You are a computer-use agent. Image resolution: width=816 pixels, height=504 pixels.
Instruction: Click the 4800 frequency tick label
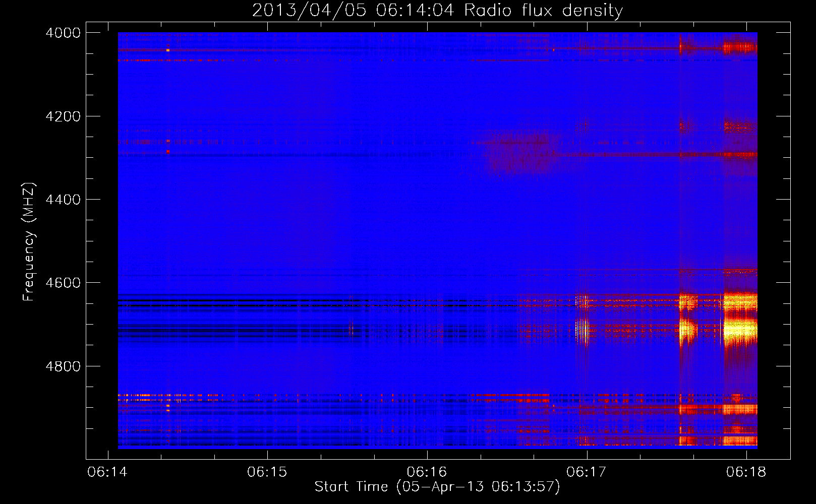click(63, 366)
